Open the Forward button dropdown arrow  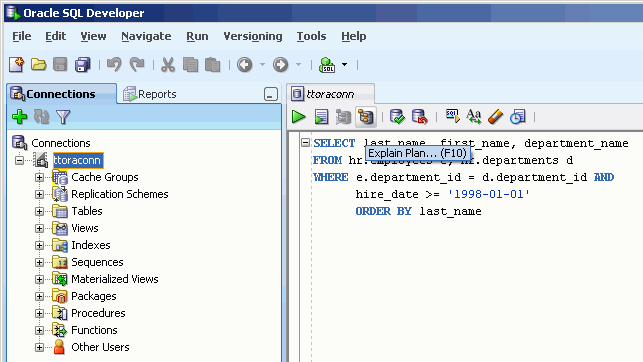coord(299,65)
